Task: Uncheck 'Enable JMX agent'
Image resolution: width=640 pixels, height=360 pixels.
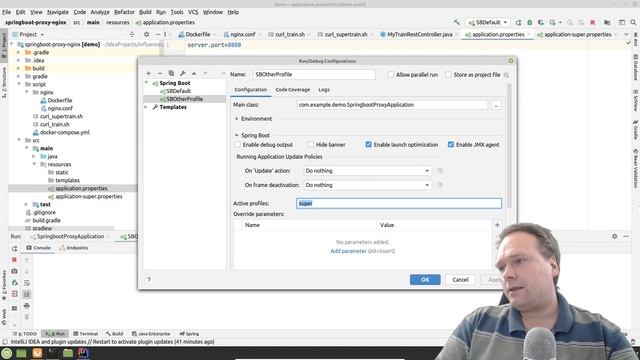Action: [x=451, y=144]
